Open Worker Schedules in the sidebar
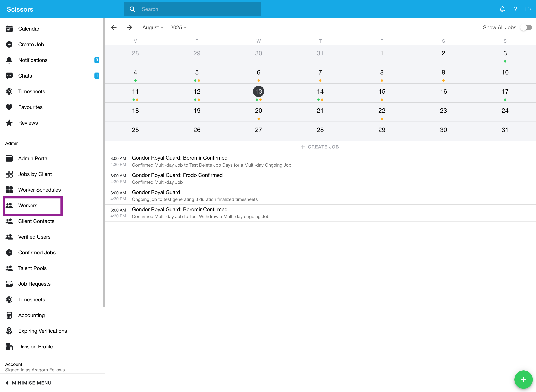The width and height of the screenshot is (536, 392). (x=39, y=190)
